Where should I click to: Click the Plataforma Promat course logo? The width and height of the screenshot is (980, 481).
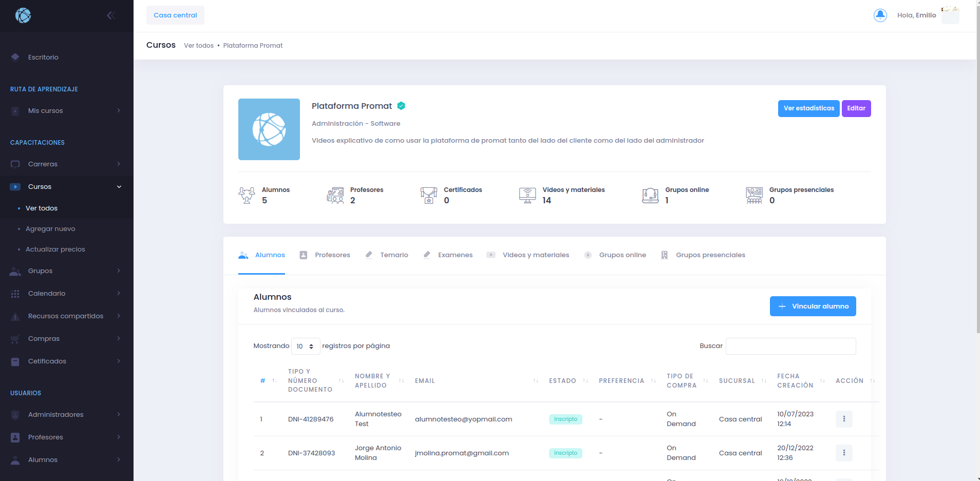coord(269,129)
